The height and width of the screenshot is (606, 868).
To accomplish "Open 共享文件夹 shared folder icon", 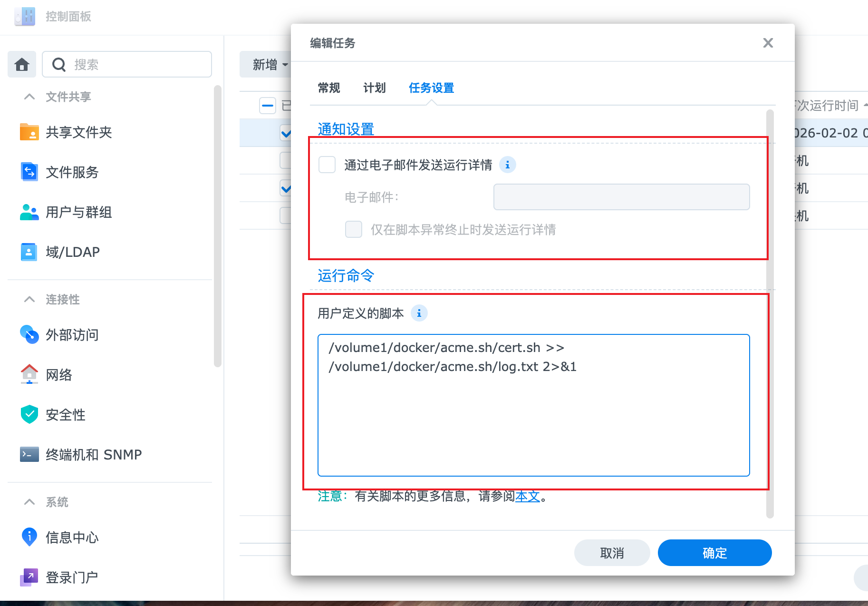I will [29, 132].
